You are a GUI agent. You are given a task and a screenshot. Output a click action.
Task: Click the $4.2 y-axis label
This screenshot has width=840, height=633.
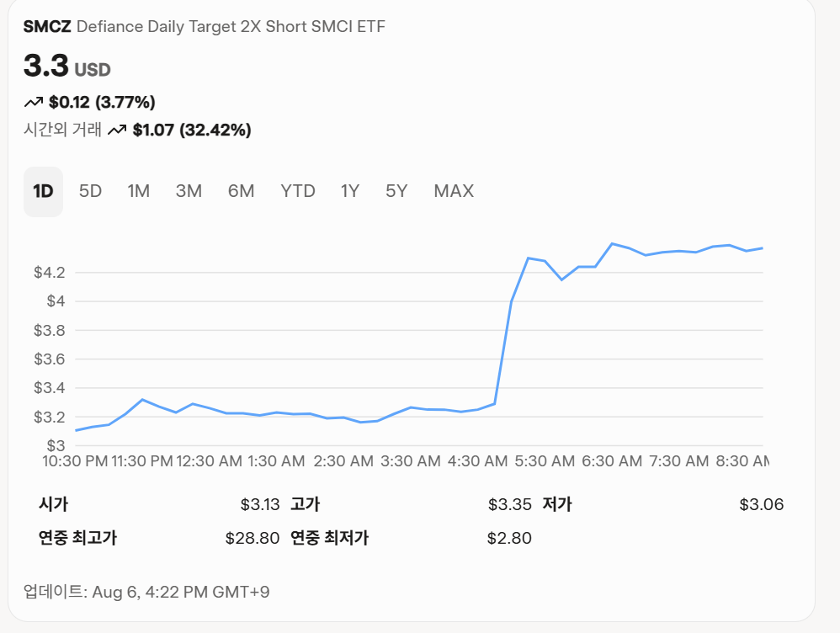[50, 272]
